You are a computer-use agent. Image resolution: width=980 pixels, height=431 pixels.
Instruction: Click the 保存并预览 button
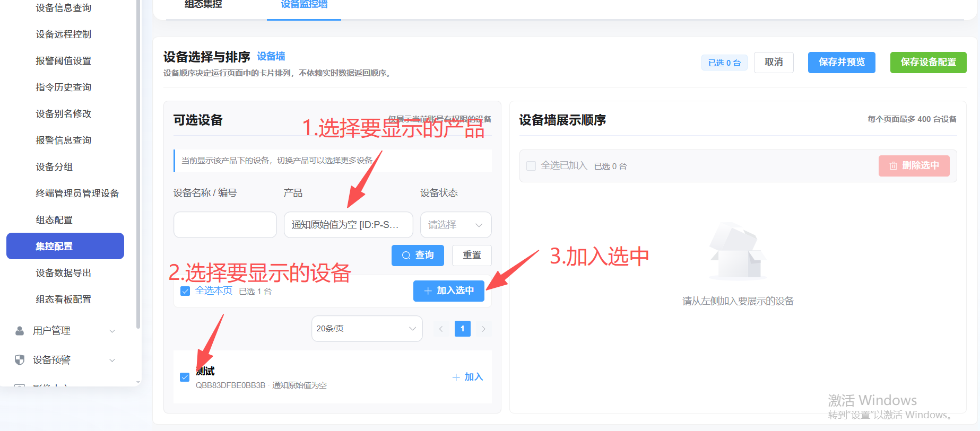[x=842, y=63]
